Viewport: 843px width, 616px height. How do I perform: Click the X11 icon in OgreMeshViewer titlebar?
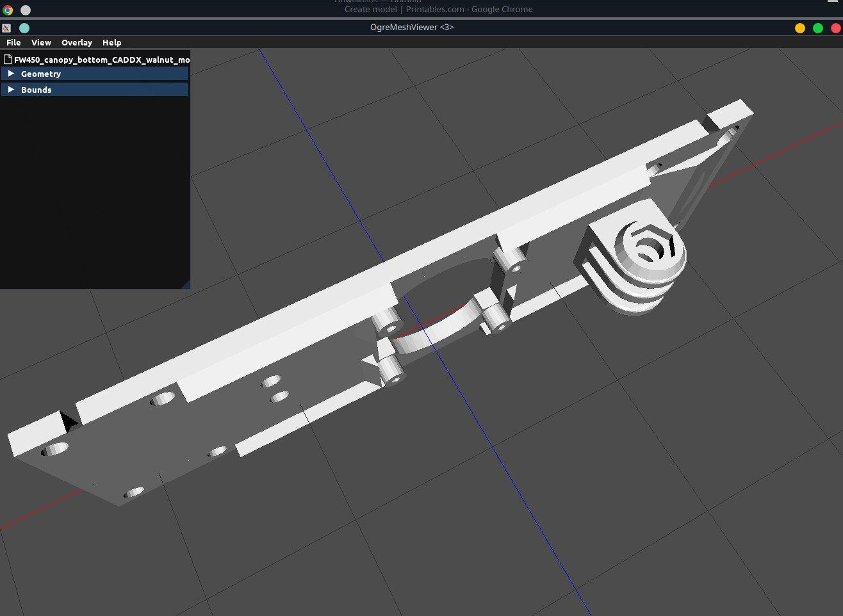(x=6, y=28)
